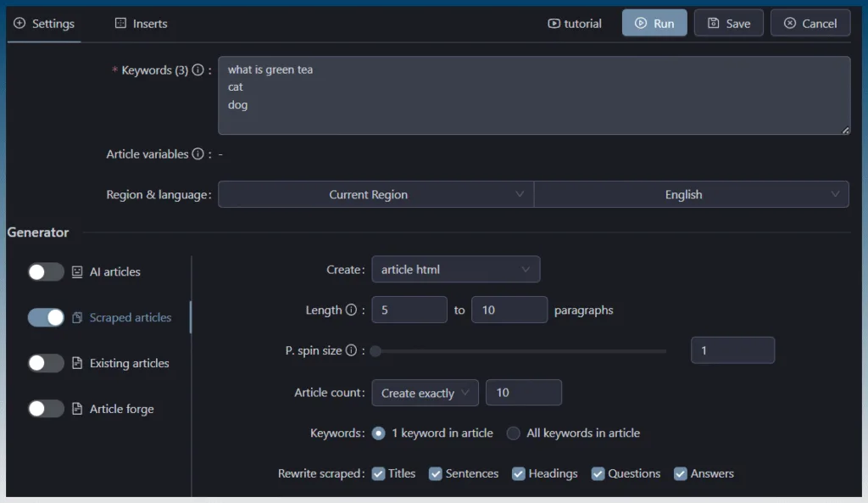The image size is (868, 503).
Task: Select the Settings tab
Action: pos(44,23)
